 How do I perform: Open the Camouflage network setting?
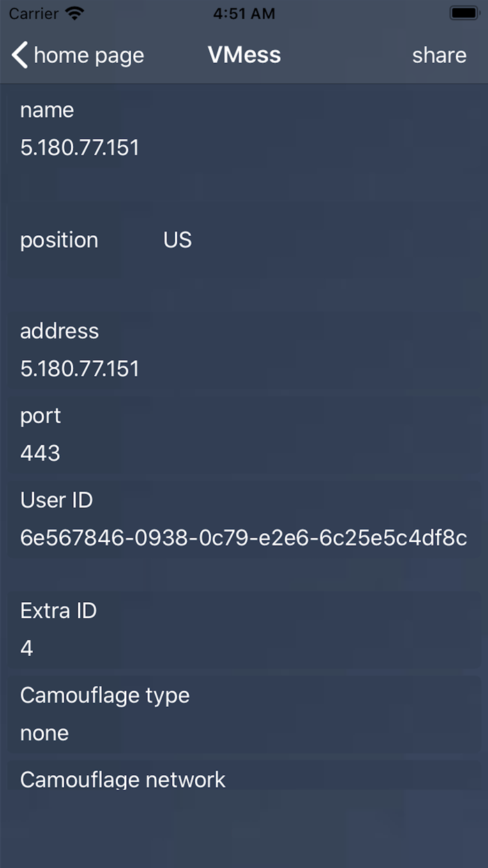tap(123, 779)
